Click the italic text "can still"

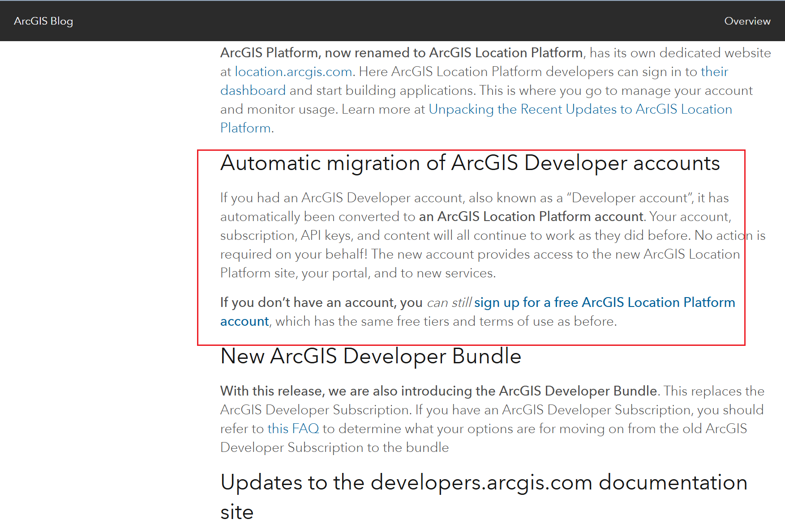[449, 302]
